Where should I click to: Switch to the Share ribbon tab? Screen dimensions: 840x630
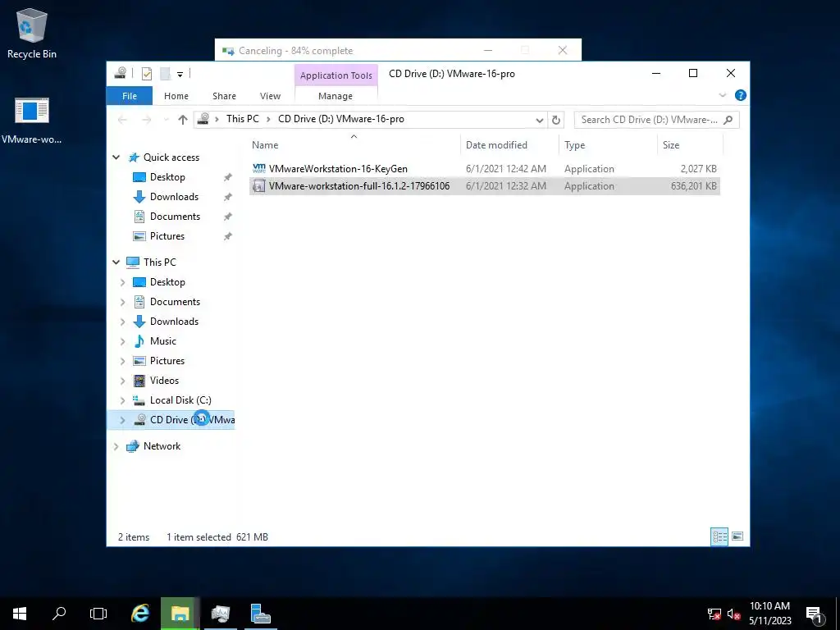pos(224,96)
